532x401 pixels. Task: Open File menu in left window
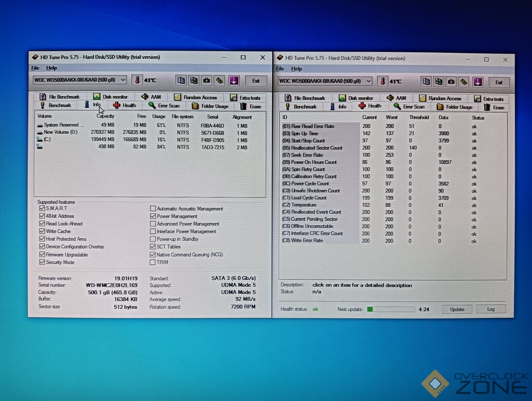(35, 68)
